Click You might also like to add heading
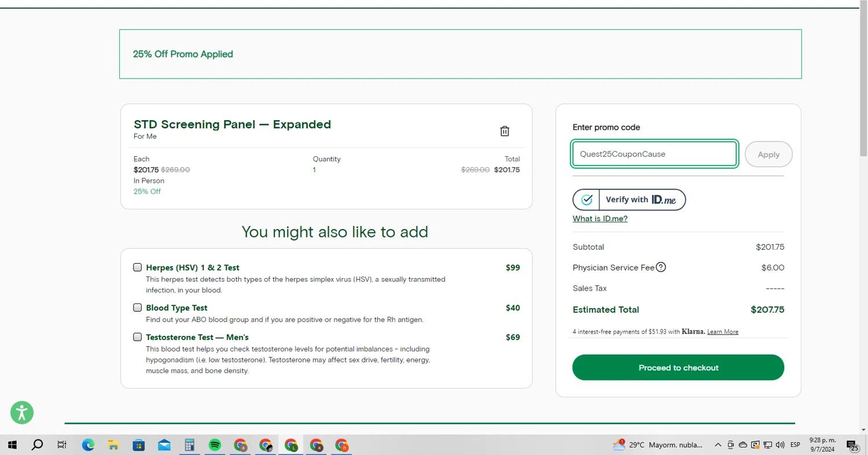This screenshot has width=868, height=455. [334, 232]
